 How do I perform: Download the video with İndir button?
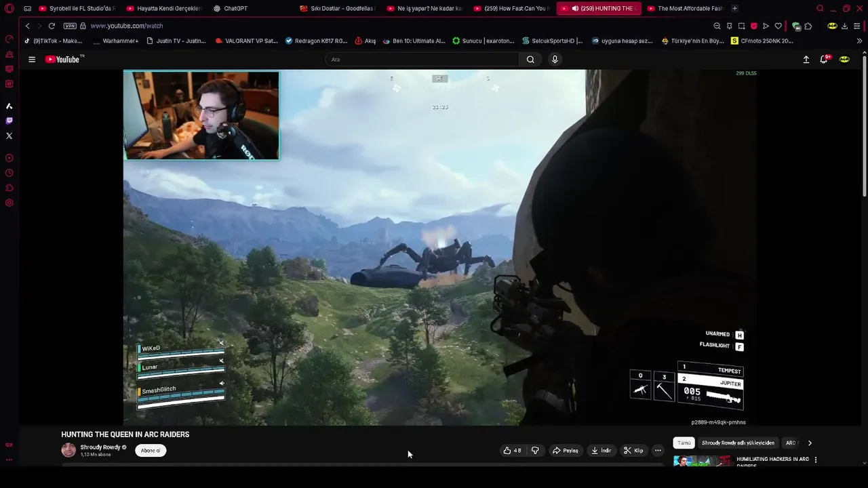601,451
